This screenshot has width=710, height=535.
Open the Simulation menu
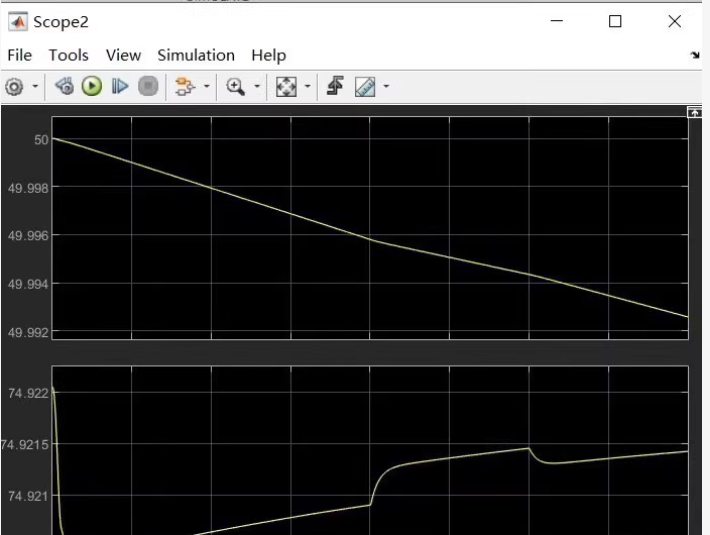196,55
